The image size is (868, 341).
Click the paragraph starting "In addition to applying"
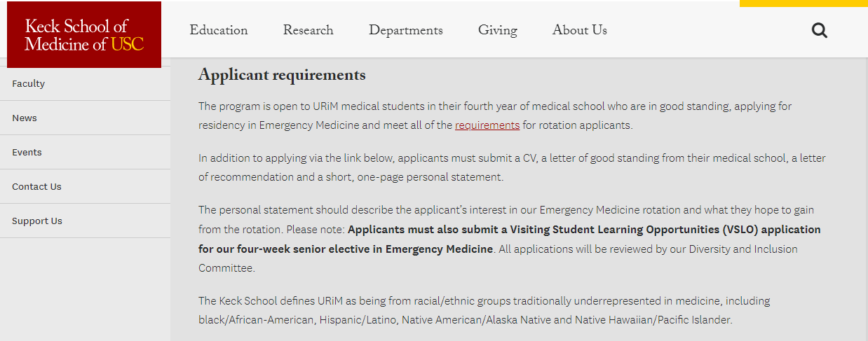tap(512, 167)
